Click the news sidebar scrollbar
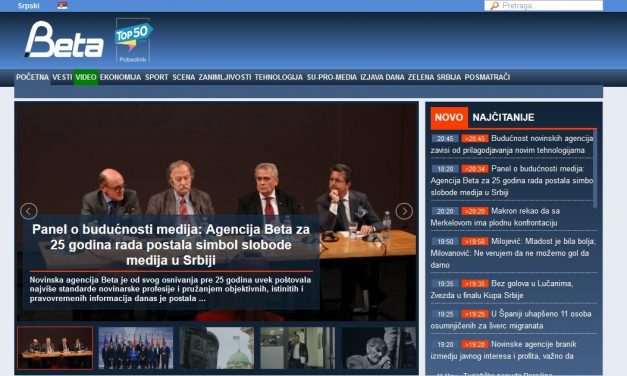The image size is (627, 376). [x=595, y=168]
